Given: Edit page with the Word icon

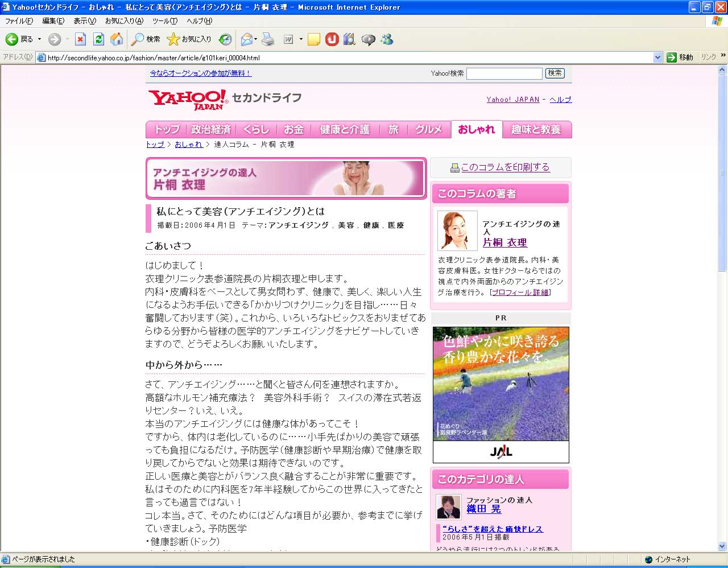Looking at the screenshot, I should [288, 39].
